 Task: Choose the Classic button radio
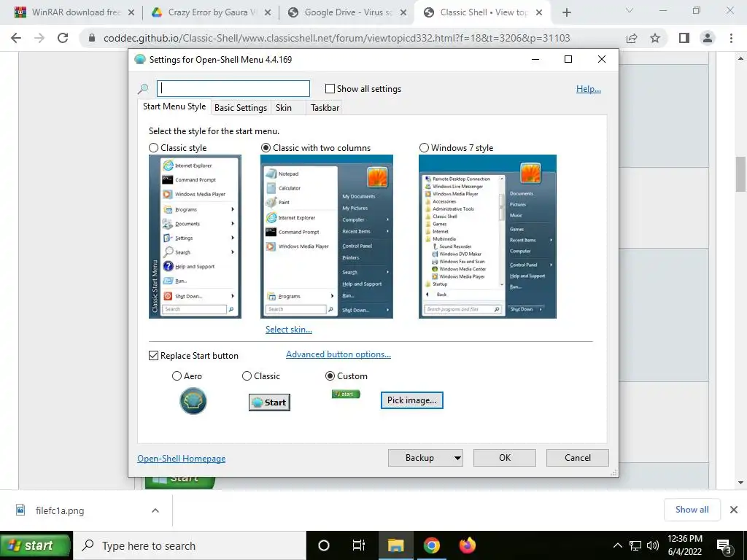pos(247,376)
